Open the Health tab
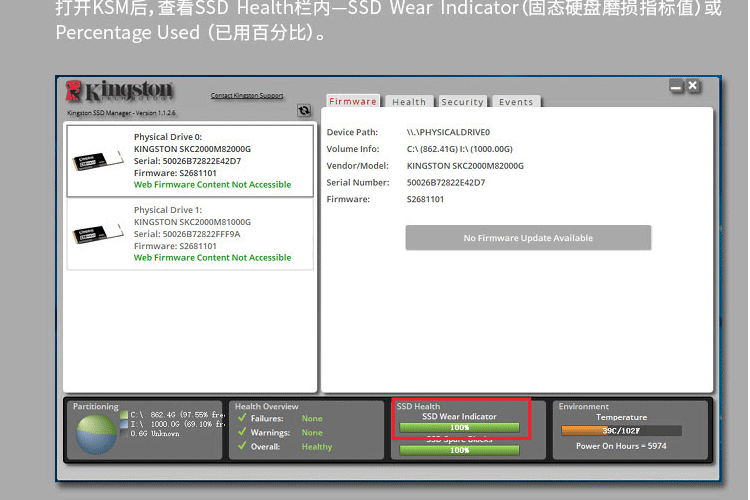This screenshot has width=750, height=500. click(409, 102)
